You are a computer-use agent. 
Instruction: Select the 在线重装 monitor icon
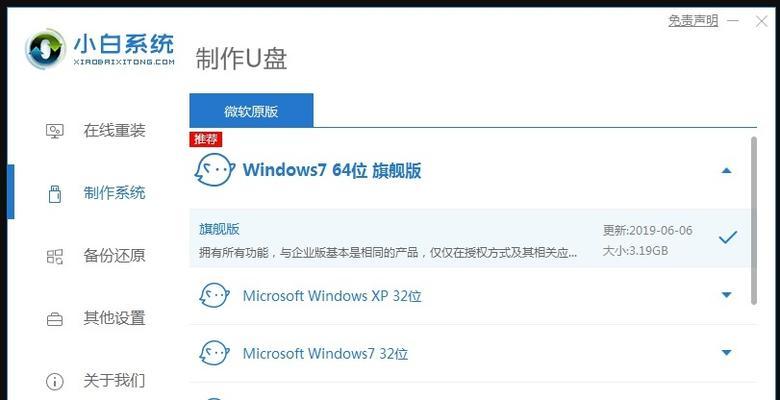point(55,131)
